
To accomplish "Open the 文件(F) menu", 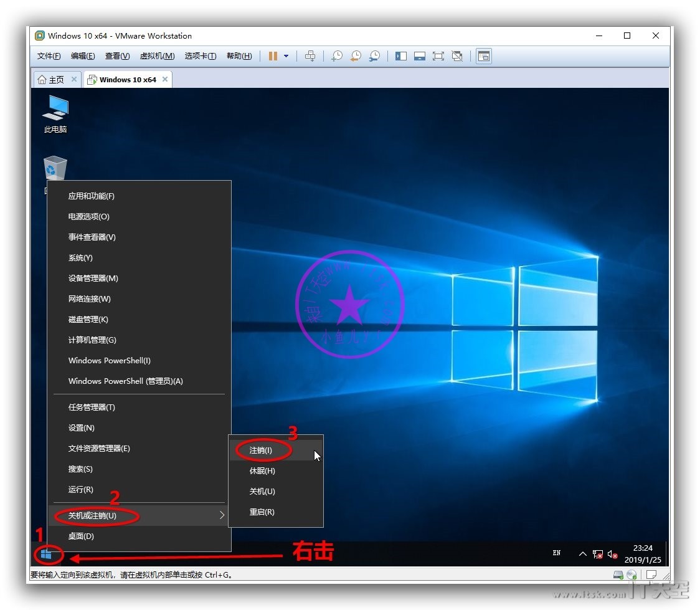I will click(49, 56).
